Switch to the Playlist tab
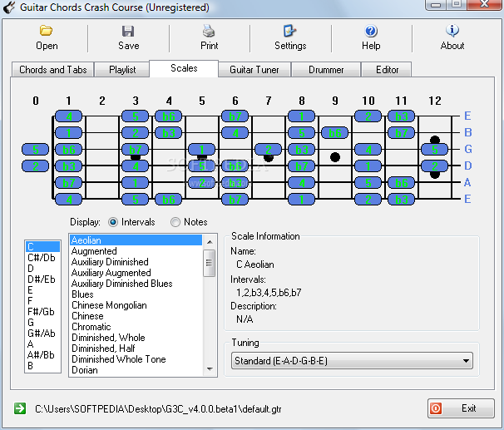Screen dimensions: 504x430 pyautogui.click(x=122, y=70)
